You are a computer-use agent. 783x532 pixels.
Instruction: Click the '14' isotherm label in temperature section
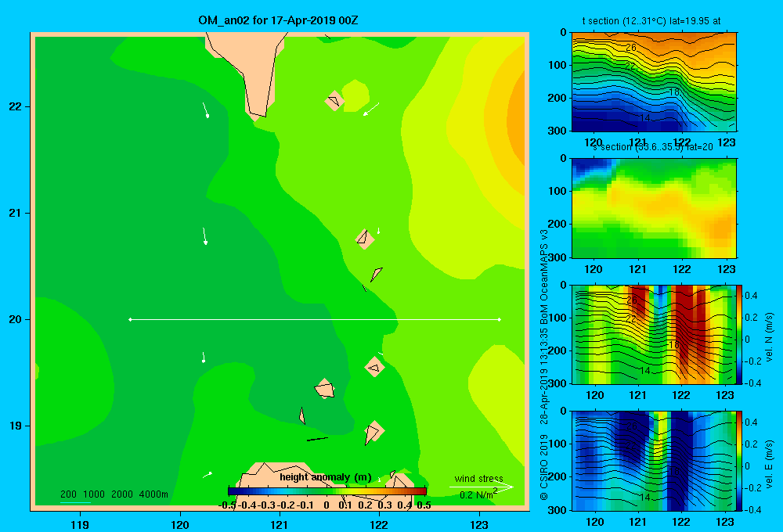(x=644, y=118)
